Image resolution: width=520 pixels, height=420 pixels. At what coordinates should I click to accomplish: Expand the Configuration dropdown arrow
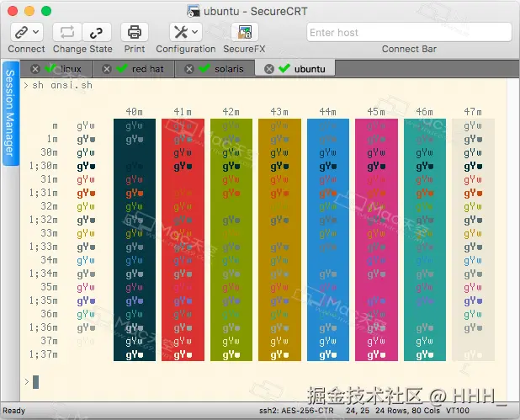tap(195, 32)
